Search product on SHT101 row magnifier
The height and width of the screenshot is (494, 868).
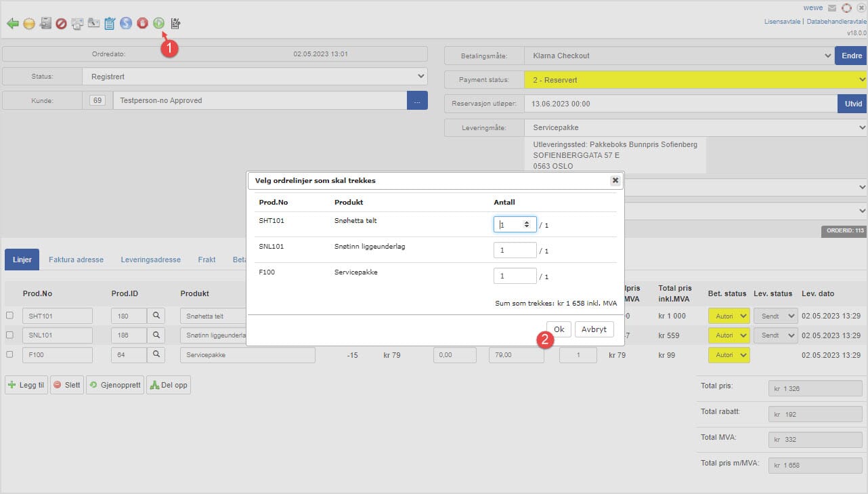coord(156,316)
